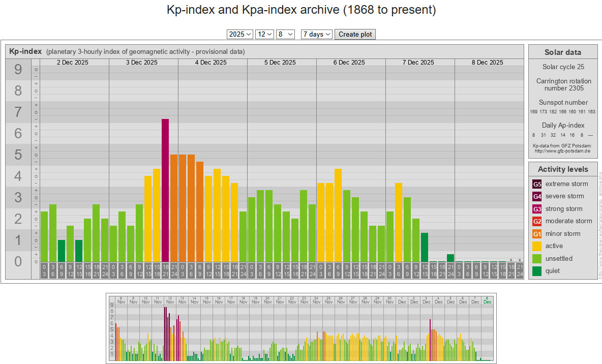This screenshot has height=364, width=602.
Task: Click the gfz-potsdam.de source link
Action: coord(562,151)
